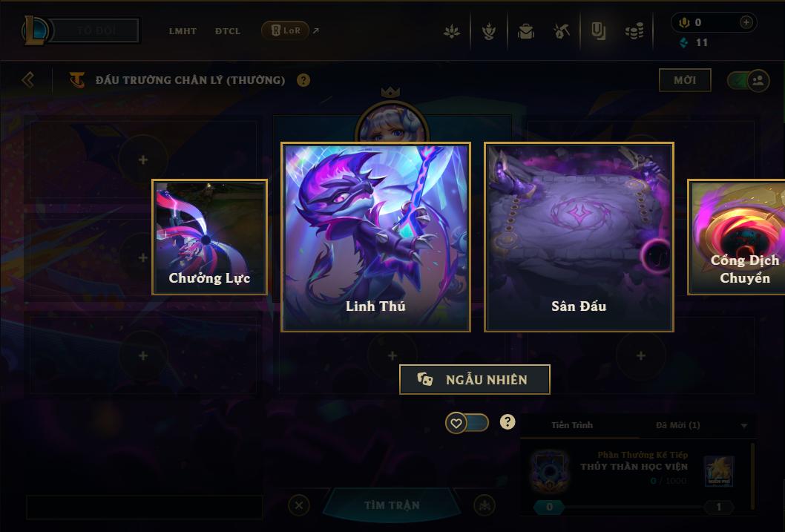Select the Linh Thú card
785x532 pixels.
click(x=375, y=237)
